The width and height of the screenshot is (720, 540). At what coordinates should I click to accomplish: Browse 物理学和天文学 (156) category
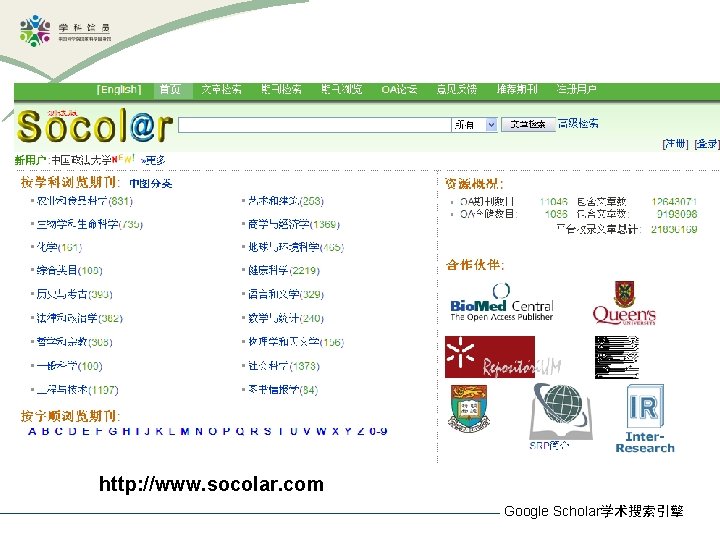coord(296,342)
